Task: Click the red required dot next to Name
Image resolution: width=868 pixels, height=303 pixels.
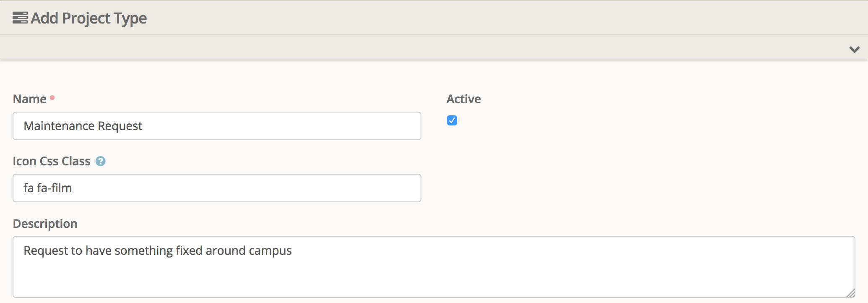Action: click(52, 98)
